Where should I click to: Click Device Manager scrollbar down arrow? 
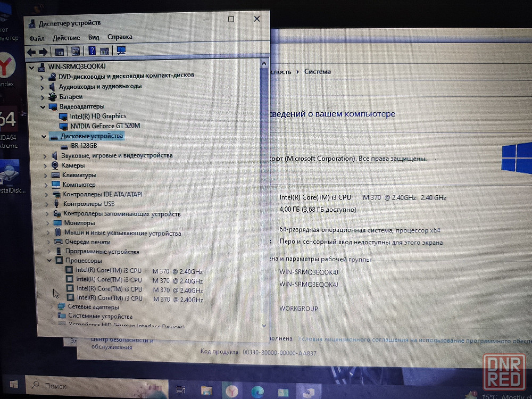pyautogui.click(x=264, y=326)
